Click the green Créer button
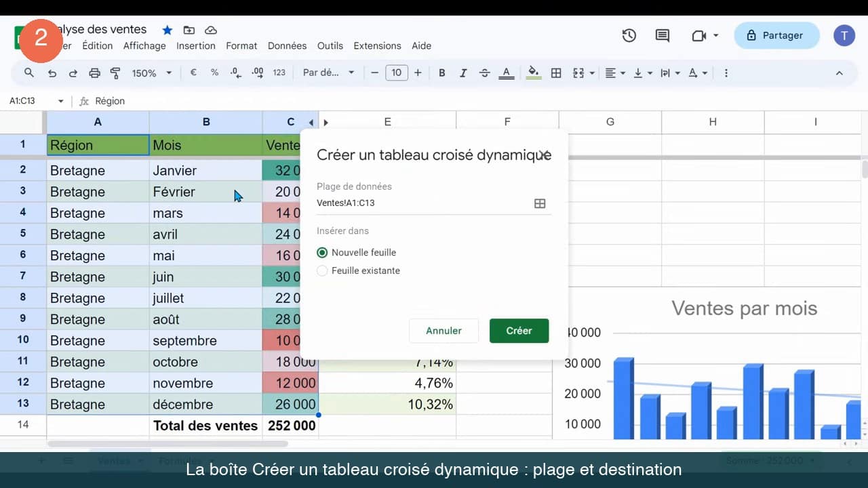This screenshot has height=488, width=868. click(519, 331)
